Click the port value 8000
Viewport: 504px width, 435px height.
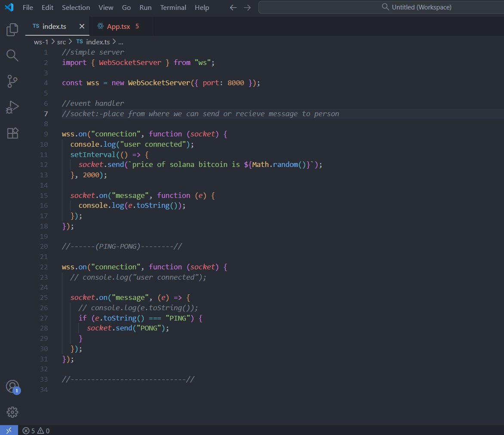(236, 83)
